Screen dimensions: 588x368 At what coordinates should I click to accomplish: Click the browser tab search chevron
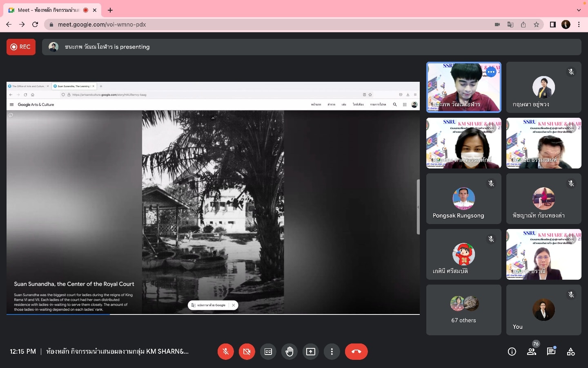coord(579,10)
